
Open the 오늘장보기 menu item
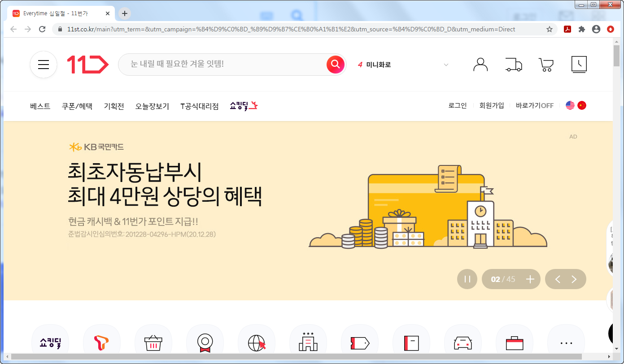pyautogui.click(x=153, y=106)
